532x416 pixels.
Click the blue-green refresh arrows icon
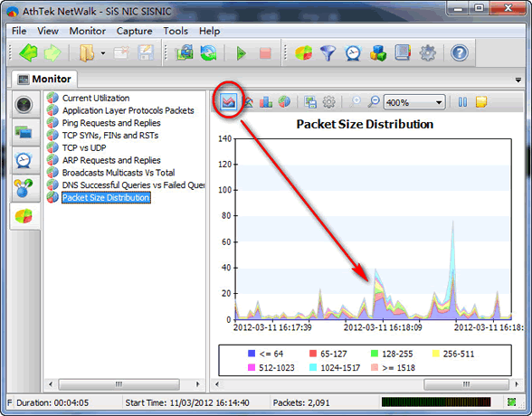click(x=209, y=52)
